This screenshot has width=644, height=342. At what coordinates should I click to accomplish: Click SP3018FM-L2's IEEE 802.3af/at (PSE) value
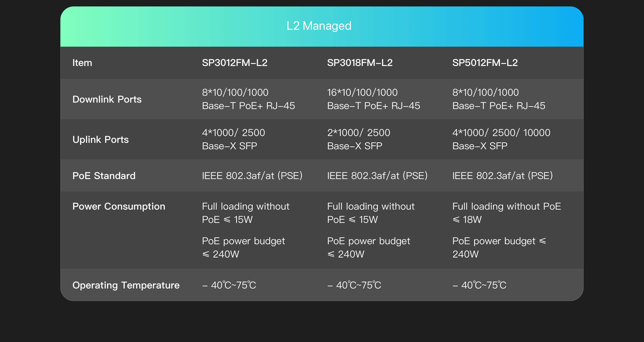pos(377,176)
